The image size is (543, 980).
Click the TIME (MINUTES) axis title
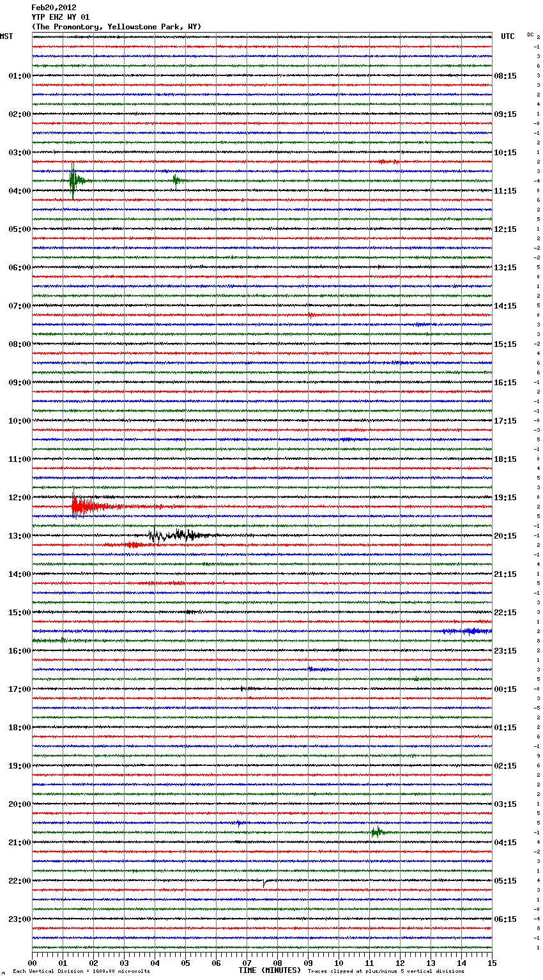tap(270, 970)
